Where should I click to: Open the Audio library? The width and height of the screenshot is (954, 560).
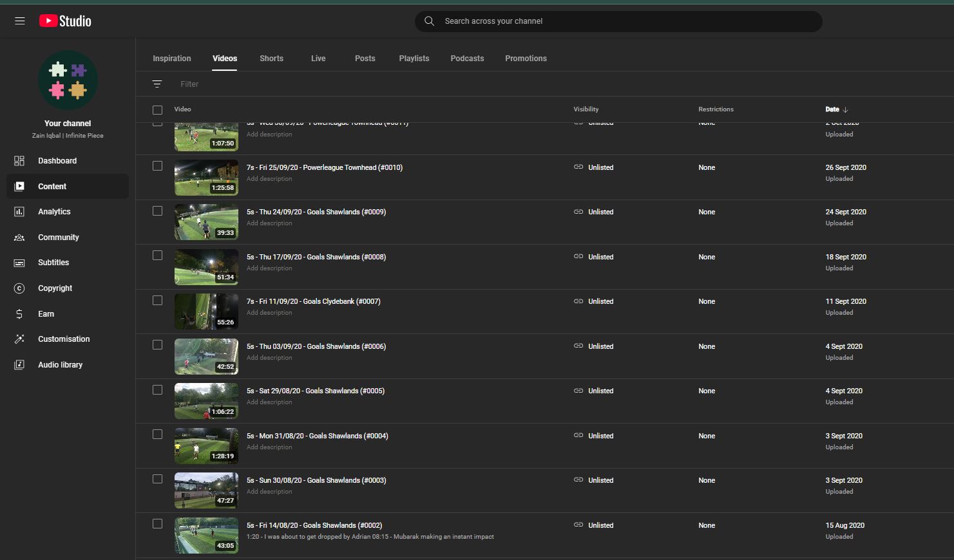click(x=60, y=365)
